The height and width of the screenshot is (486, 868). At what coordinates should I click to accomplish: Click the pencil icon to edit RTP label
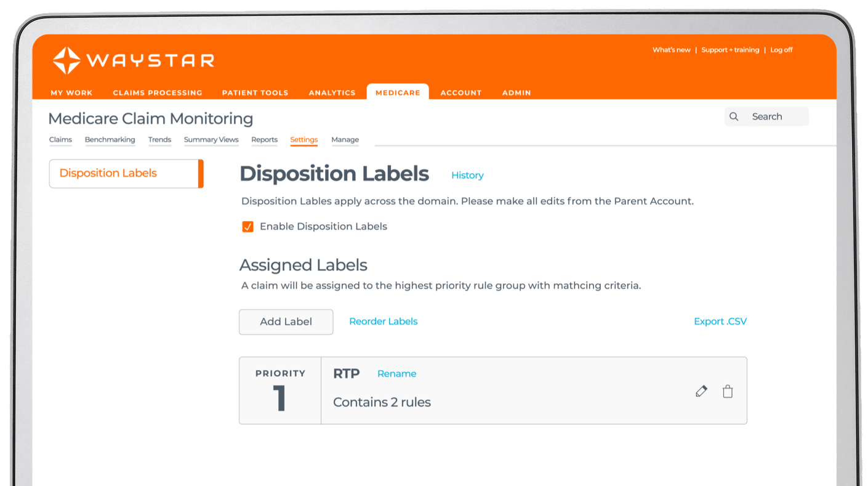click(701, 391)
